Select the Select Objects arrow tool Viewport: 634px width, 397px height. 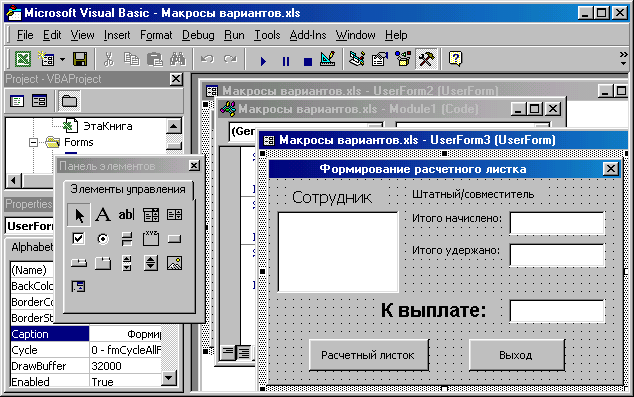pos(79,215)
